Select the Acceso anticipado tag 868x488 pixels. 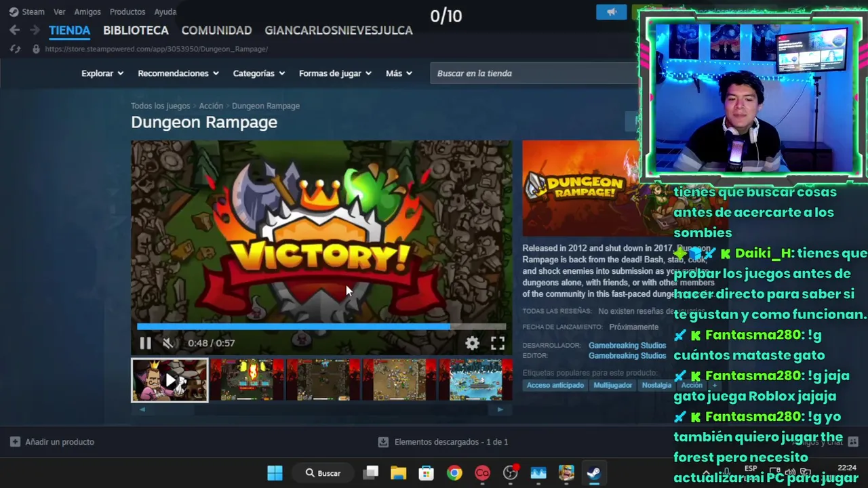tap(555, 385)
